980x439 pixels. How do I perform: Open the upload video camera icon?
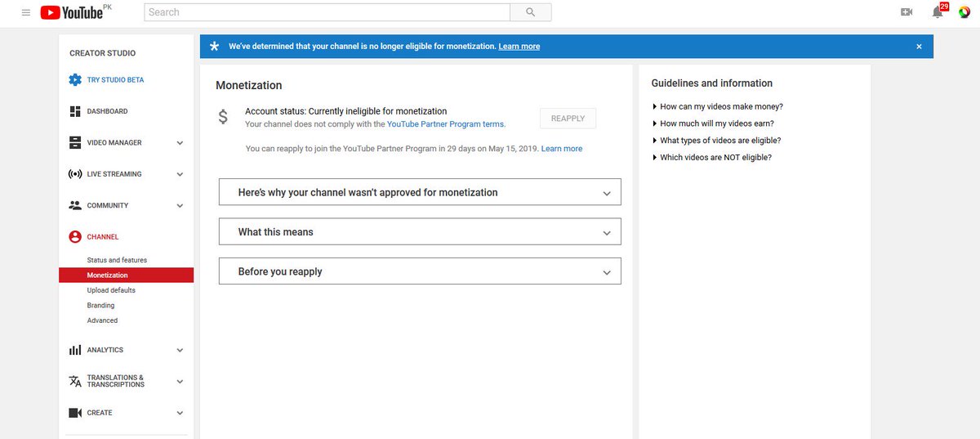coord(906,12)
